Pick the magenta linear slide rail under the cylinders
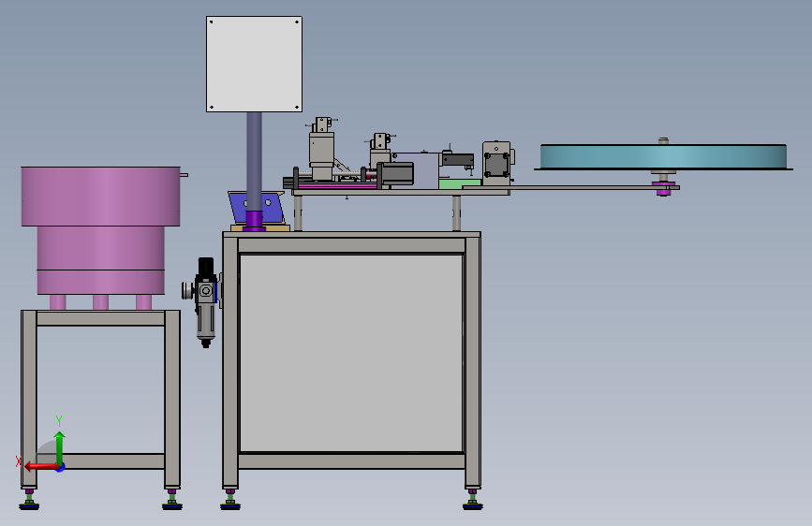Image resolution: width=812 pixels, height=526 pixels. [336, 184]
